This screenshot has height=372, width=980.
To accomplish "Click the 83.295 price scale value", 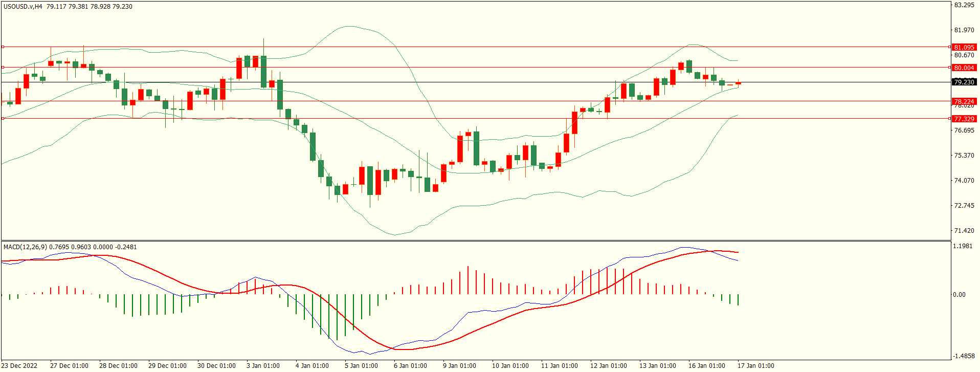I will click(964, 5).
